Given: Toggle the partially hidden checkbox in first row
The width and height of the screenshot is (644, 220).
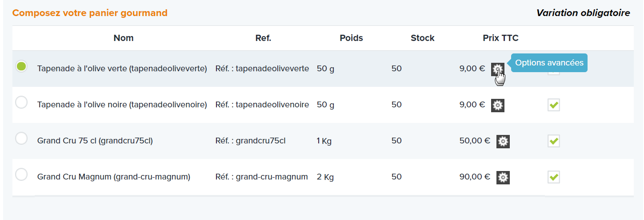Looking at the screenshot, I should click(x=554, y=73).
